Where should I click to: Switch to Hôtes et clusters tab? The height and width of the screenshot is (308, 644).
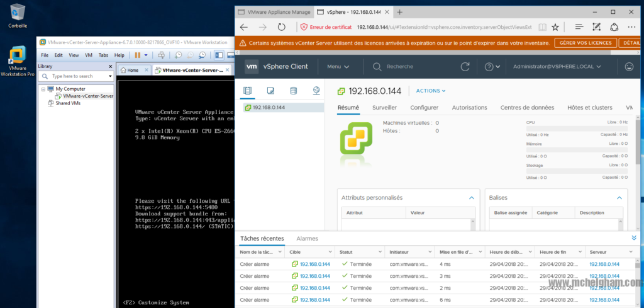click(x=590, y=108)
